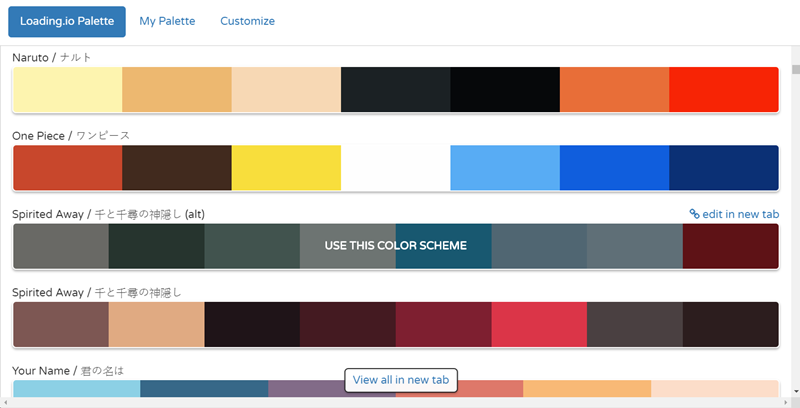Click Use This Color Scheme overlay
This screenshot has width=800, height=408.
[x=395, y=246]
